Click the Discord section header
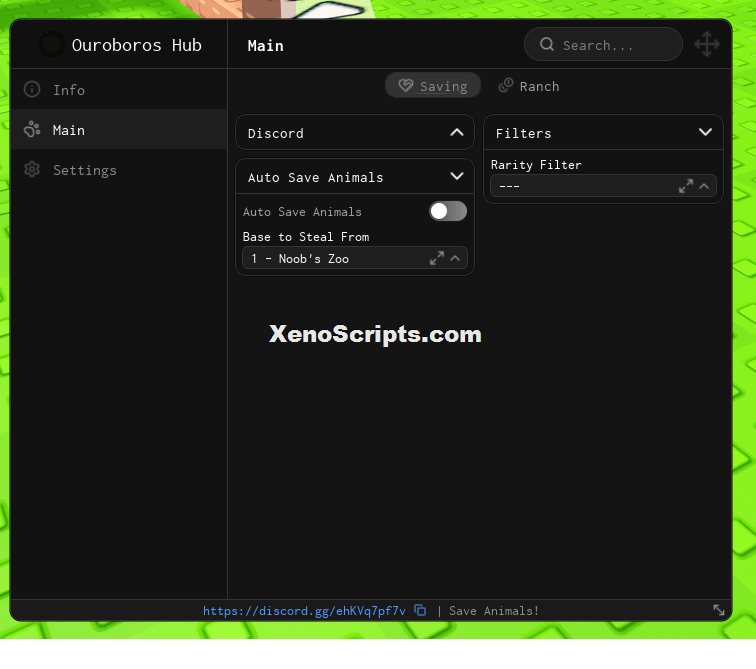Screen dimensions: 756x669 pos(355,133)
